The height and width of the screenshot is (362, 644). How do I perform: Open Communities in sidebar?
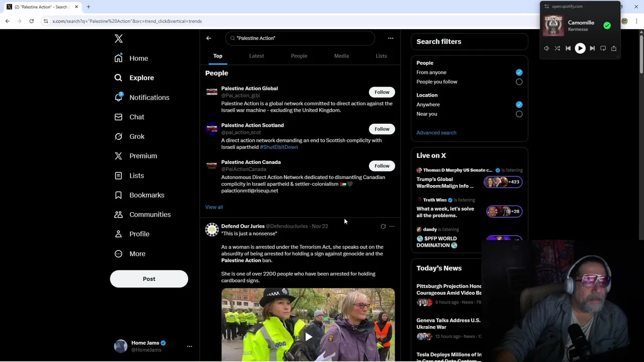click(142, 215)
